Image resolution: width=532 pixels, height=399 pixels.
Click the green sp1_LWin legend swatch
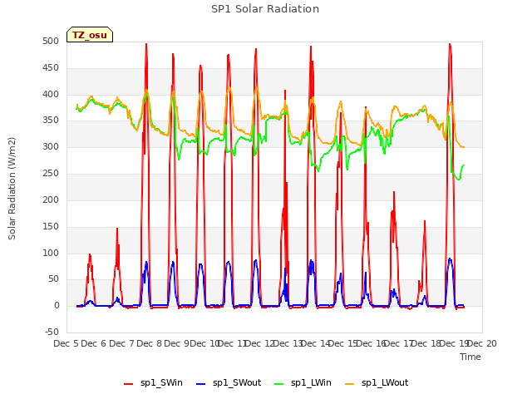(x=279, y=384)
